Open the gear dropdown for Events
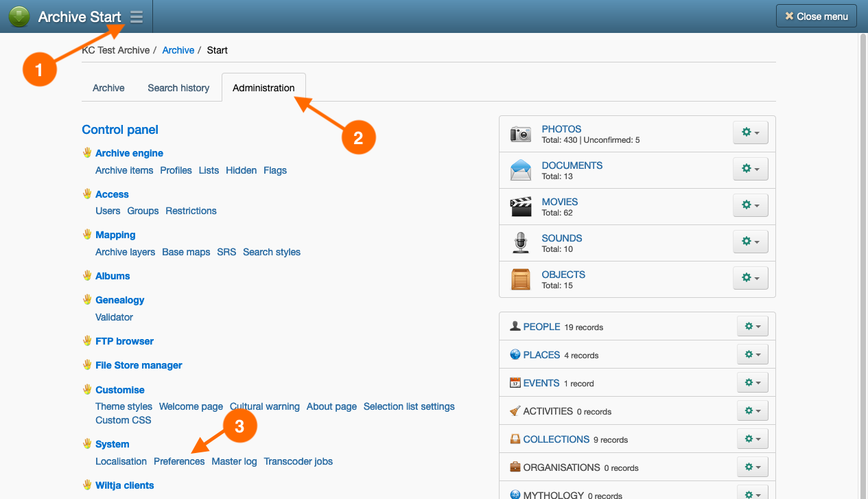868x499 pixels. 753,383
